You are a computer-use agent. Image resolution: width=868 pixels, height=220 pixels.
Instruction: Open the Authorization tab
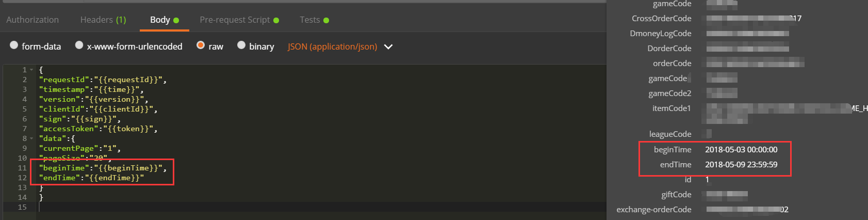click(x=32, y=20)
